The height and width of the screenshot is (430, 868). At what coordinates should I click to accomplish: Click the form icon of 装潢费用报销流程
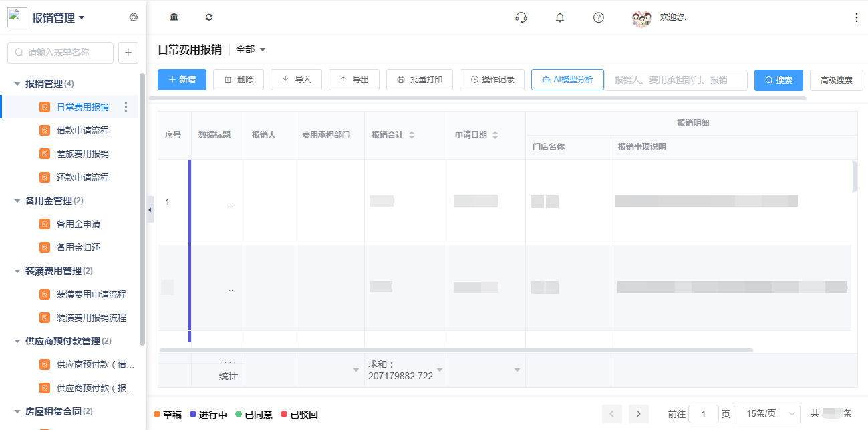tap(45, 318)
